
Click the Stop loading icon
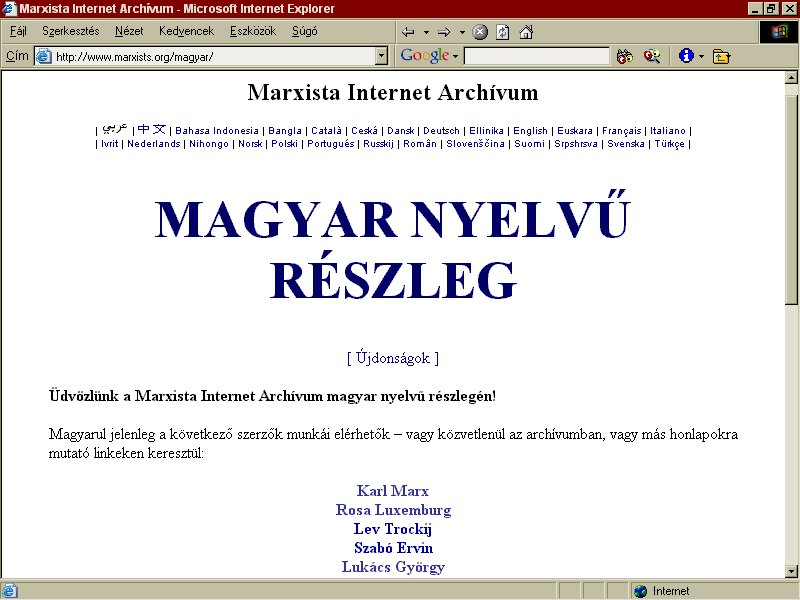480,33
